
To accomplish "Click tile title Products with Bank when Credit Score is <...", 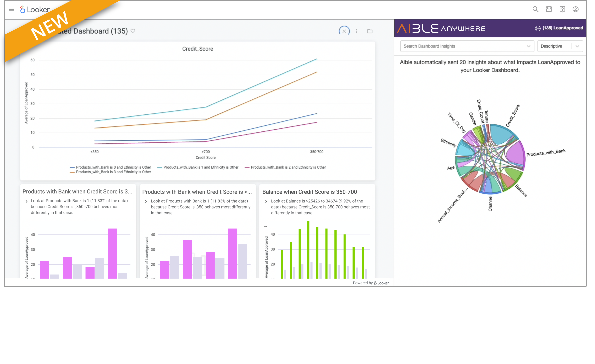I will 197,192.
